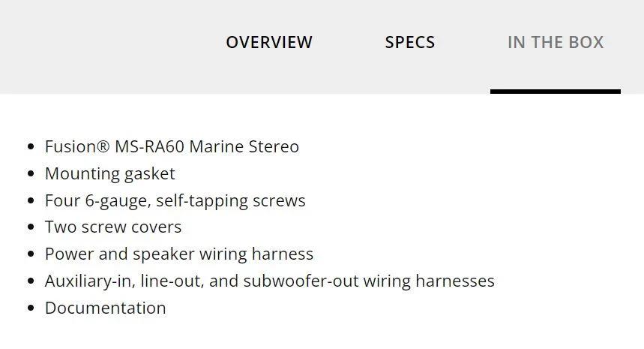Click the Auxiliary-in, line-out wiring harnesses line
Viewport: 644px width, 349px height.
[269, 281]
